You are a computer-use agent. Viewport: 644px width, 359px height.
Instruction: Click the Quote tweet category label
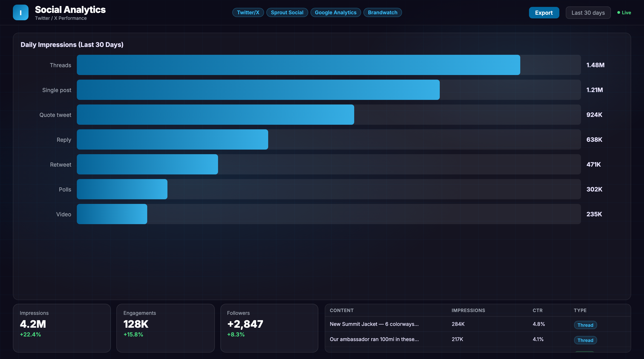pyautogui.click(x=55, y=115)
